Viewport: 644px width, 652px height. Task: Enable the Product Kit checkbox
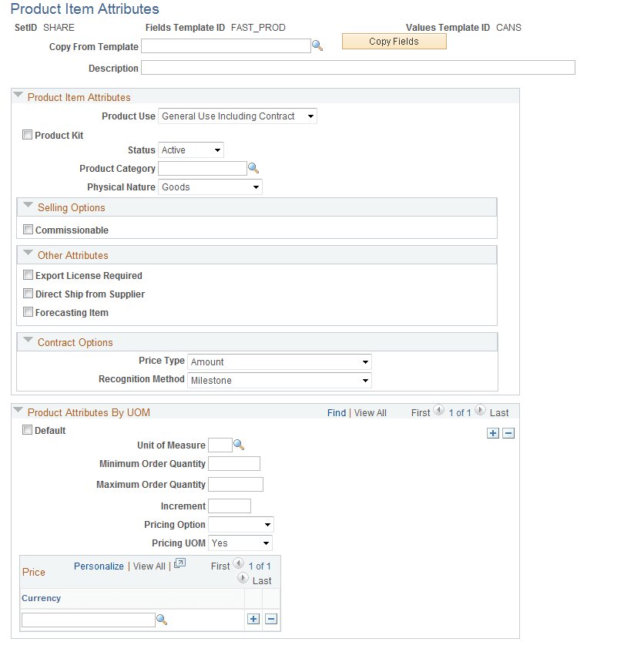click(x=27, y=134)
